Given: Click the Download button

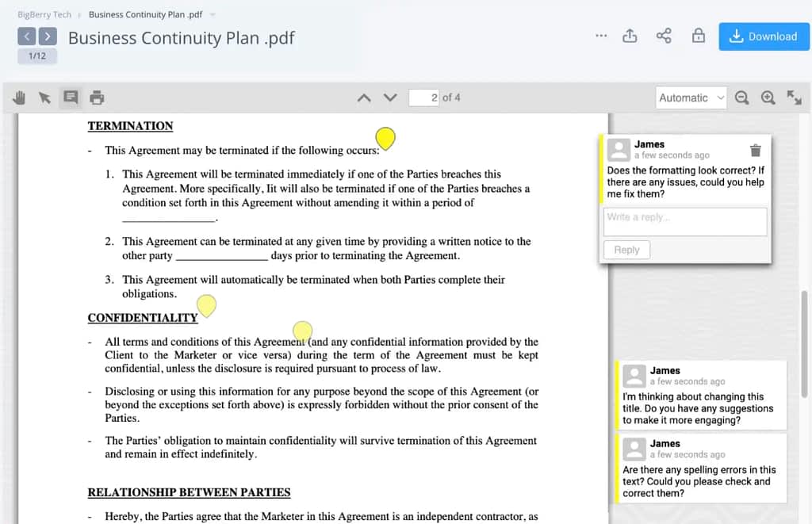Looking at the screenshot, I should click(764, 36).
